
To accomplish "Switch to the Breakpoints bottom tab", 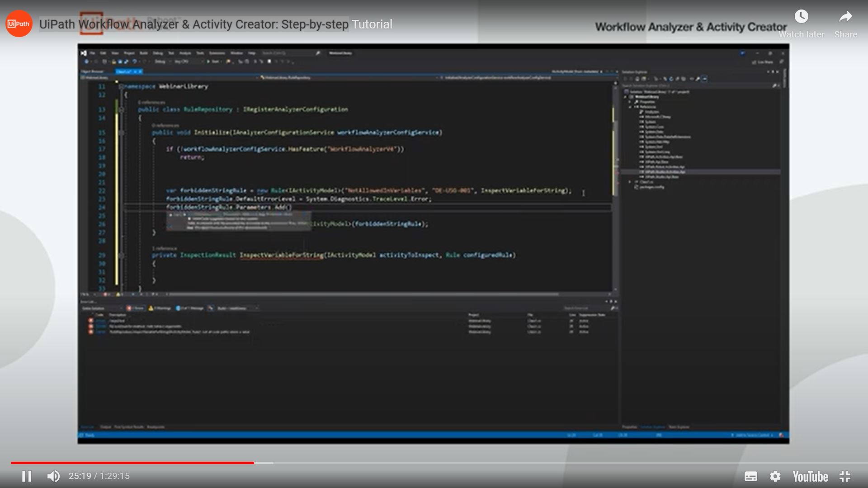I will 156,426.
